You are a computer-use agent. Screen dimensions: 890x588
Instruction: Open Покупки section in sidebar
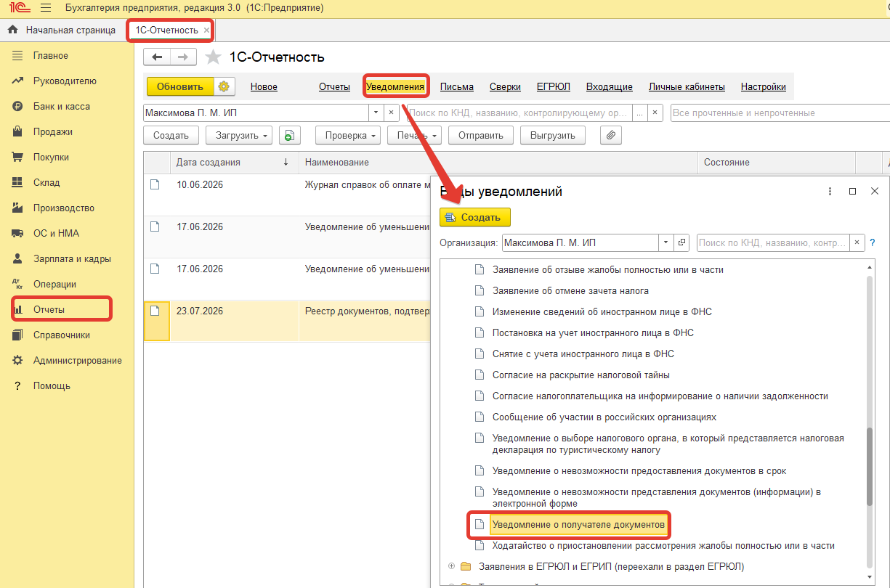[x=67, y=158]
